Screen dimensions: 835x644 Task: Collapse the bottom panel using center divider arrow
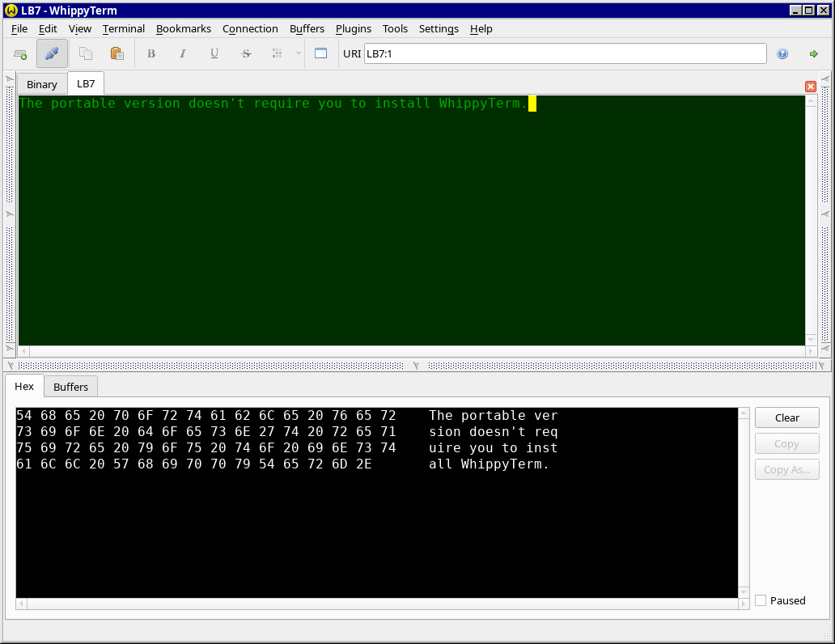click(417, 366)
